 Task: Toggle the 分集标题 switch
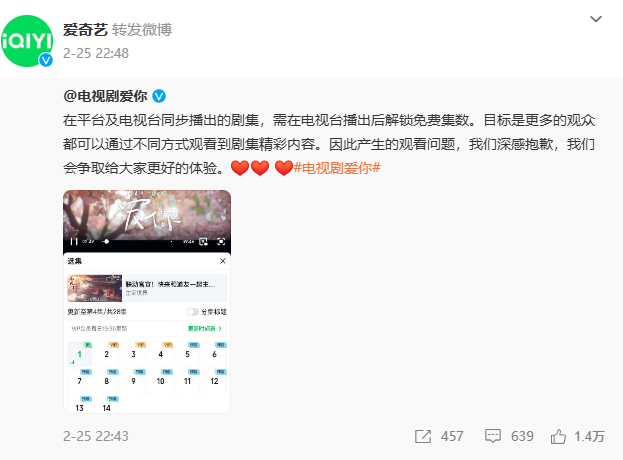193,312
